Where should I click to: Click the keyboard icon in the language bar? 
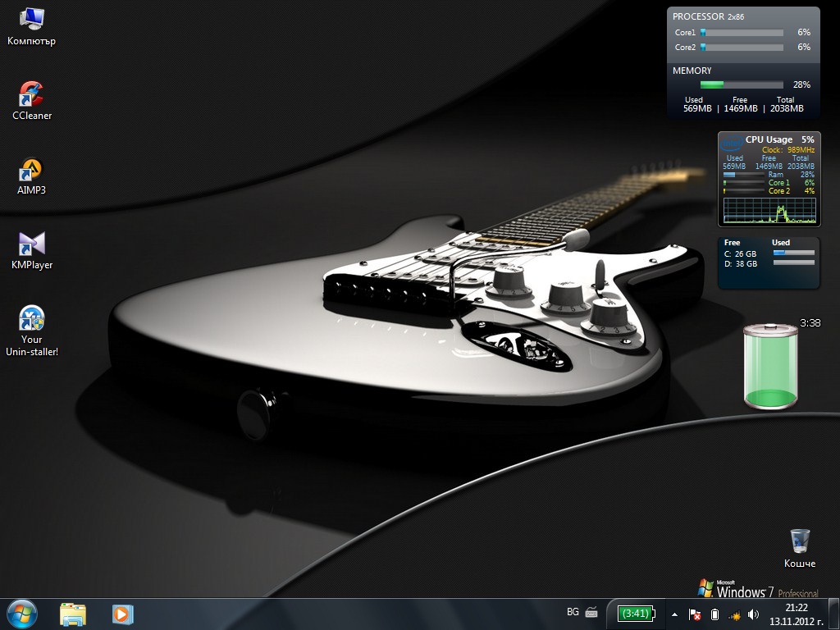pos(592,612)
